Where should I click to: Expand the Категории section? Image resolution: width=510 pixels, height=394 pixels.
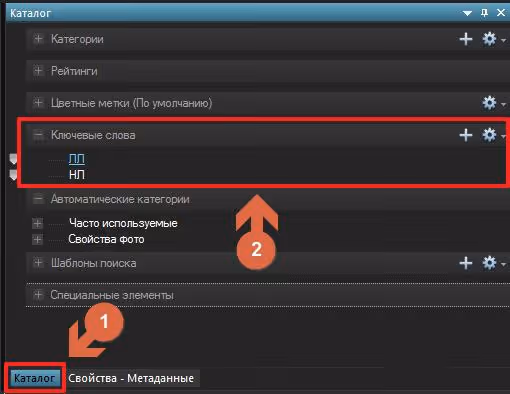pyautogui.click(x=38, y=39)
